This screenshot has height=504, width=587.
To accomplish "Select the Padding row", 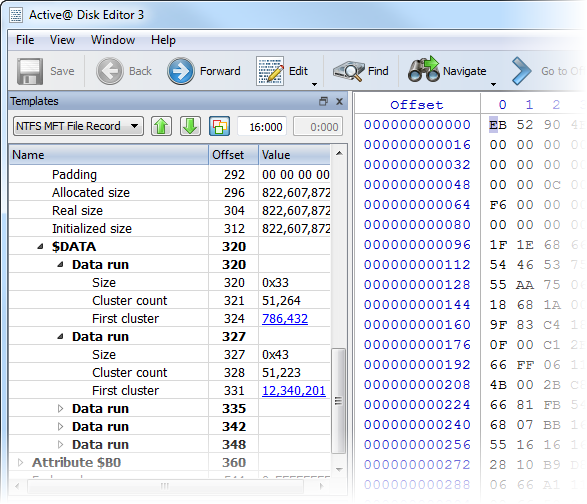I will pyautogui.click(x=170, y=174).
